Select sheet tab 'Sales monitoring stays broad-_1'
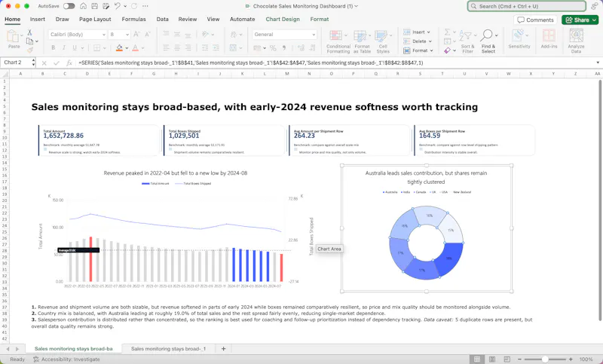Viewport: 603px width, 364px height. [x=168, y=349]
